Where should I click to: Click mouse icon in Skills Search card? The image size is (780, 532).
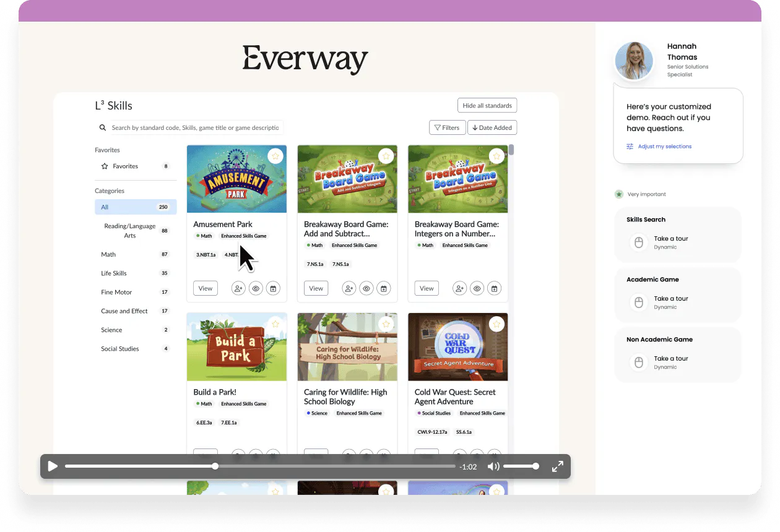coord(638,242)
